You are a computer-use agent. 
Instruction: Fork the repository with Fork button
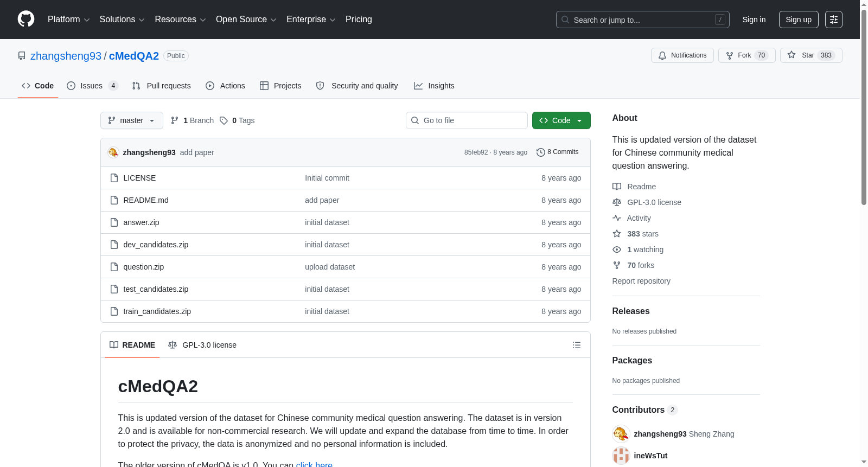point(747,55)
